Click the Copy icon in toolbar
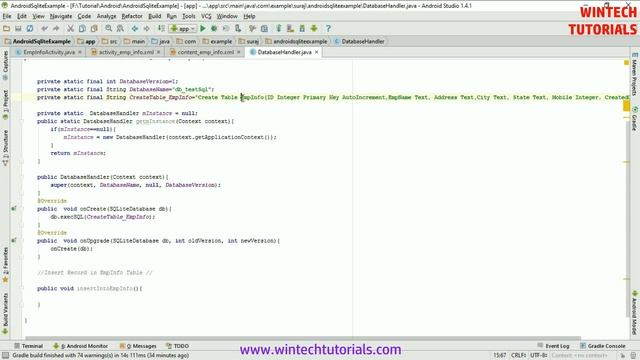Image resolution: width=640 pixels, height=360 pixels. [x=82, y=29]
